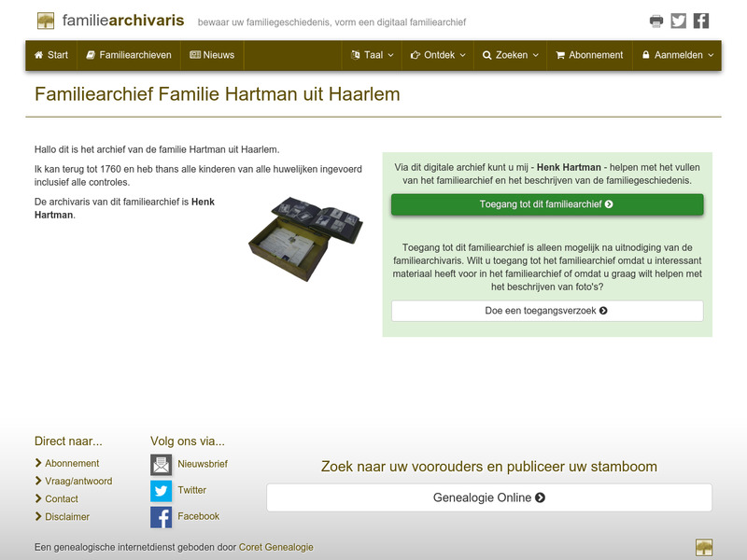Screen dimensions: 747x560
Task: Click the lock icon on Aanmelden
Action: click(x=646, y=55)
